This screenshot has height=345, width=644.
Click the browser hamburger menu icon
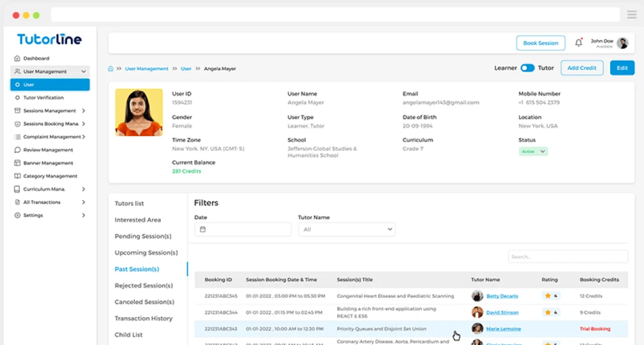pos(631,15)
